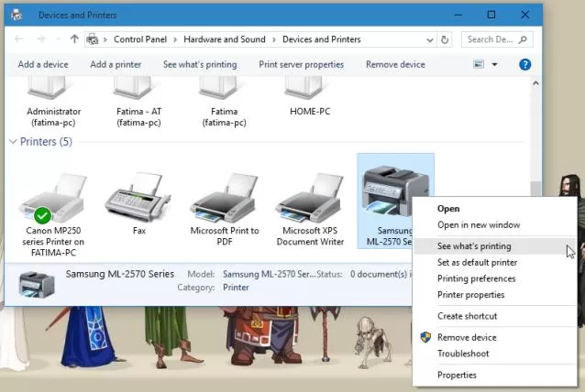Viewport: 585px width, 392px height.
Task: Open the help question mark icon
Action: click(x=524, y=64)
